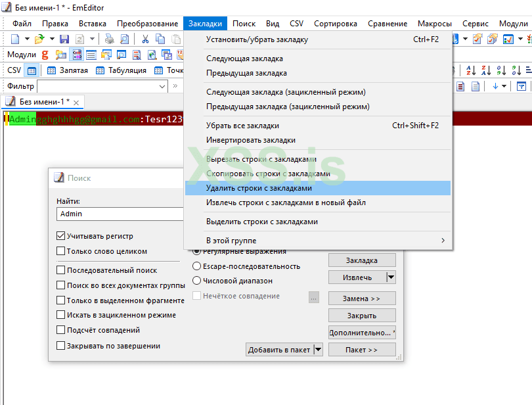Image resolution: width=532 pixels, height=405 pixels.
Task: Uncheck 'Учитывать регистр' checkbox
Action: (x=61, y=236)
